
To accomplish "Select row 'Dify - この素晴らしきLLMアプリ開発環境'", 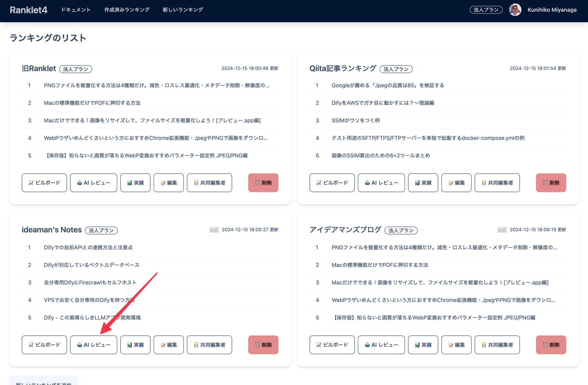I will 150,318.
